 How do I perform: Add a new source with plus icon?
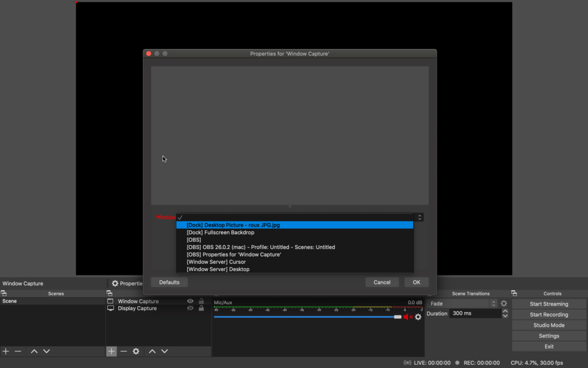[x=111, y=351]
